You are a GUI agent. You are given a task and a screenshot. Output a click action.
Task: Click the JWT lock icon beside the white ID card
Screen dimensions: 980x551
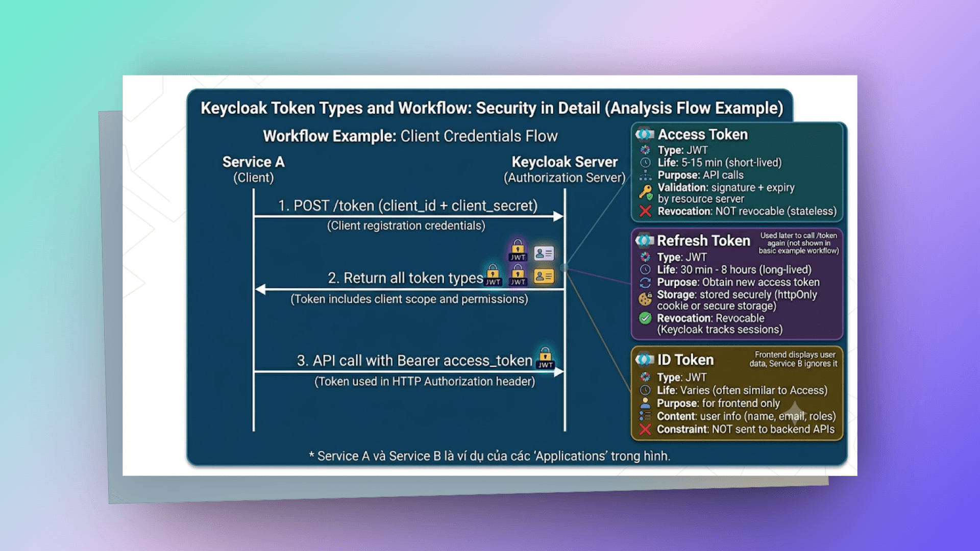coord(518,251)
